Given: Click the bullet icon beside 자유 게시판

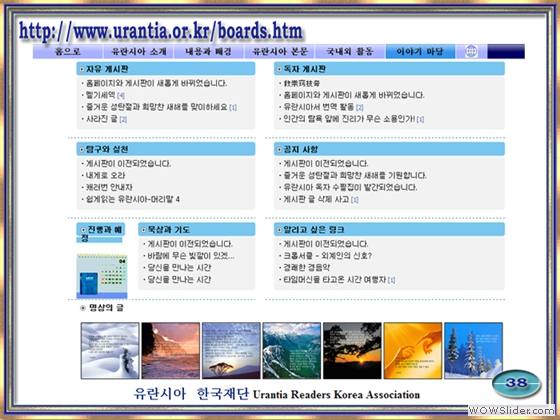Looking at the screenshot, I should tap(82, 69).
